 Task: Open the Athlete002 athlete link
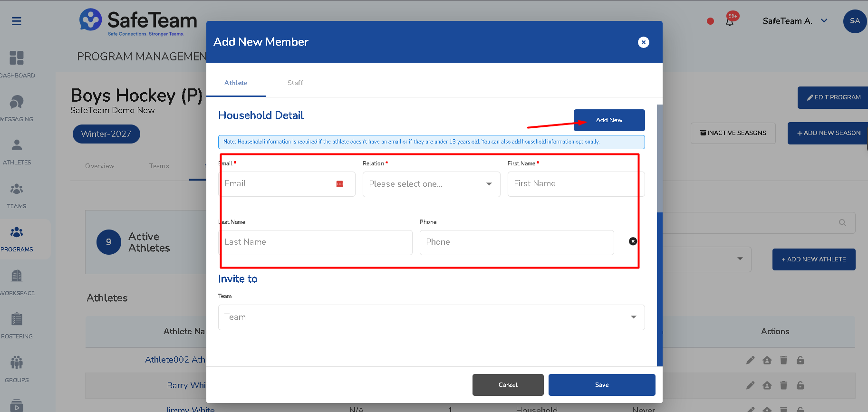tap(176, 360)
